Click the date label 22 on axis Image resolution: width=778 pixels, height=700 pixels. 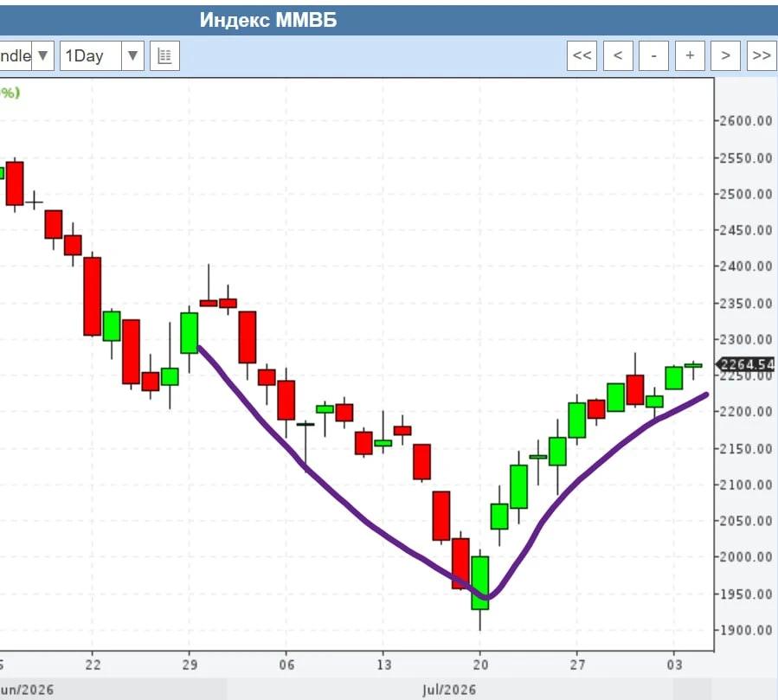[93, 665]
